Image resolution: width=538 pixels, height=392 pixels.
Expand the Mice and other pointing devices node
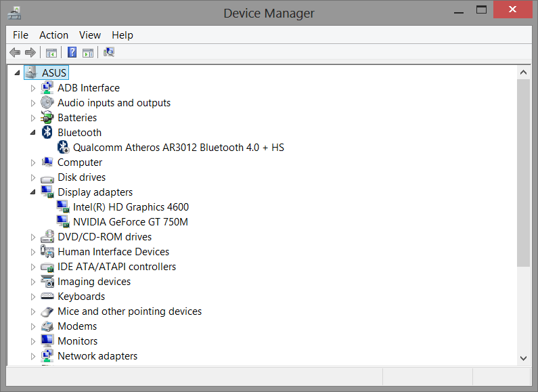tap(33, 311)
